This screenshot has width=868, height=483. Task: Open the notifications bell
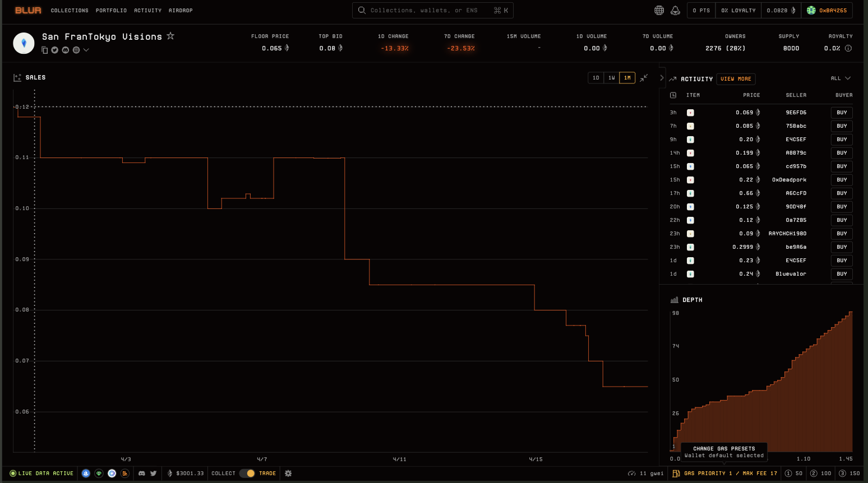click(675, 10)
